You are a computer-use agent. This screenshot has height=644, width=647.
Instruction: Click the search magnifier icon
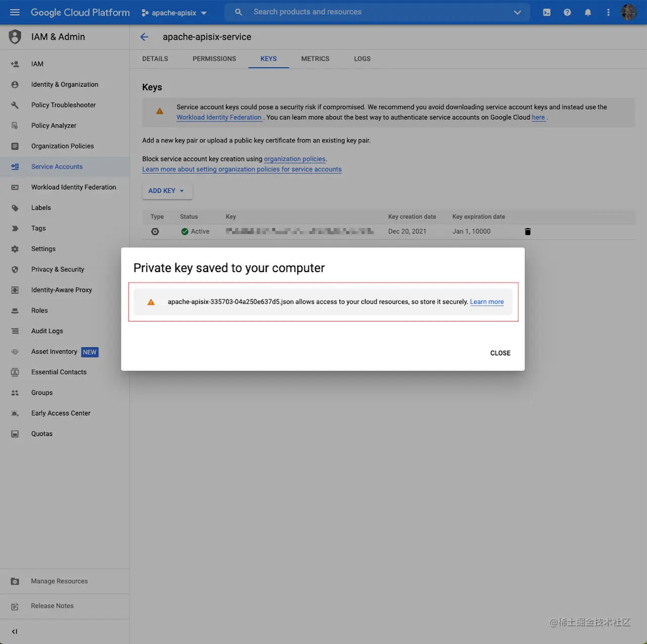(239, 12)
